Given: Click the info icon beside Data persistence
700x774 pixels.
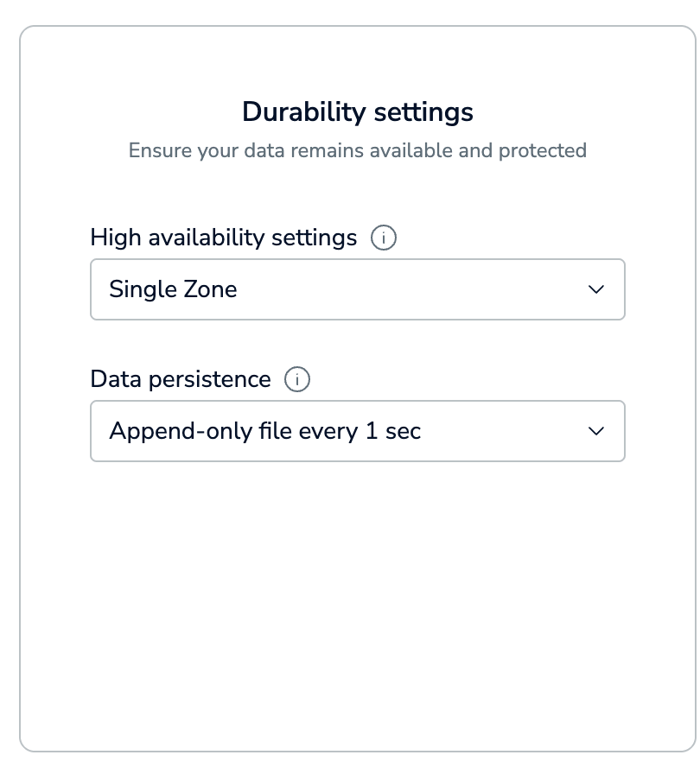Looking at the screenshot, I should point(296,379).
